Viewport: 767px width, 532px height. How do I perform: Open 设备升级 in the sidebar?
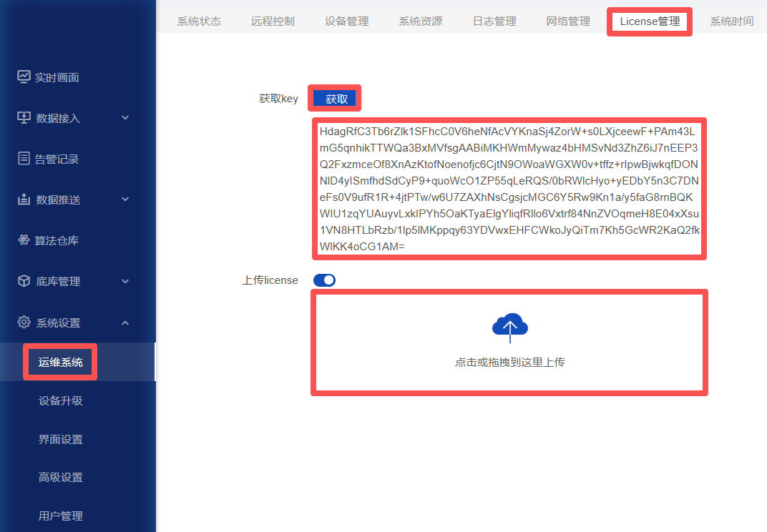(x=61, y=400)
